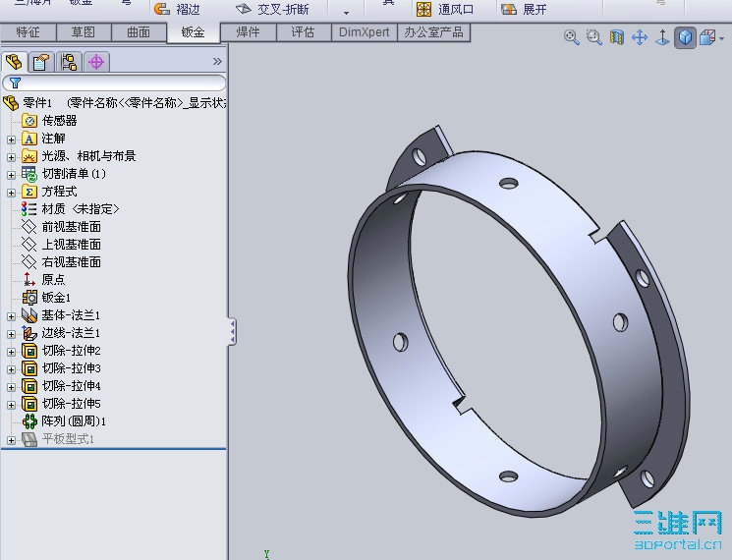Viewport: 732px width, 560px height.
Task: Toggle the shaded display style cube
Action: tap(685, 37)
